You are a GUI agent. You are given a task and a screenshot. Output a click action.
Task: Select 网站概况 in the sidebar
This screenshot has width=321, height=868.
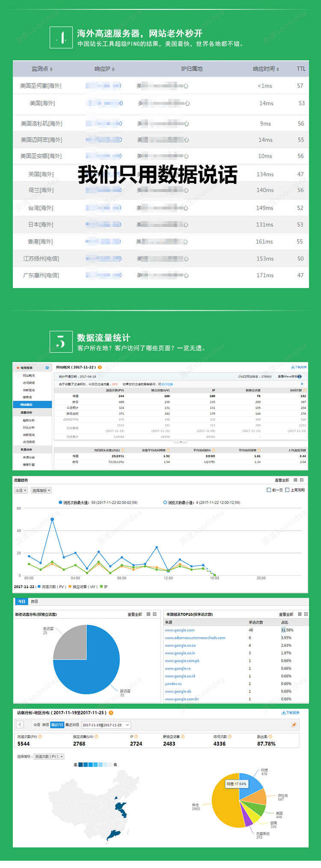(33, 404)
